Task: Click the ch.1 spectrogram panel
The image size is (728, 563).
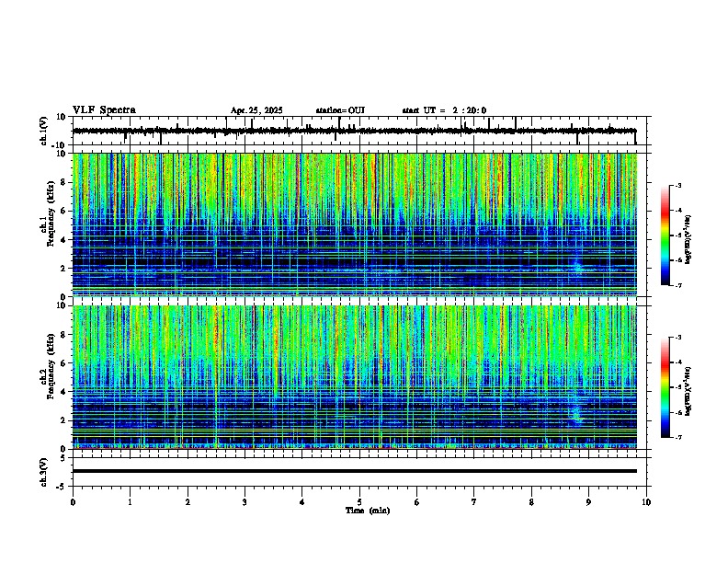Action: 355,224
